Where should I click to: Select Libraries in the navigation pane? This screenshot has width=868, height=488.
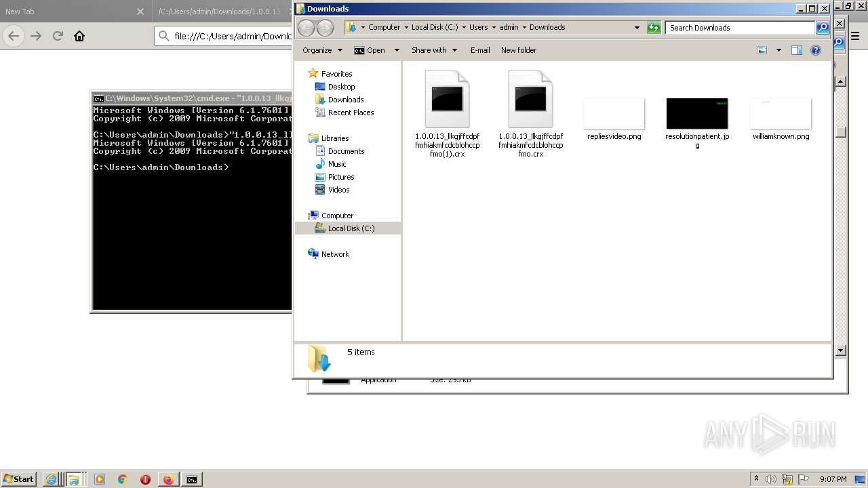[335, 138]
